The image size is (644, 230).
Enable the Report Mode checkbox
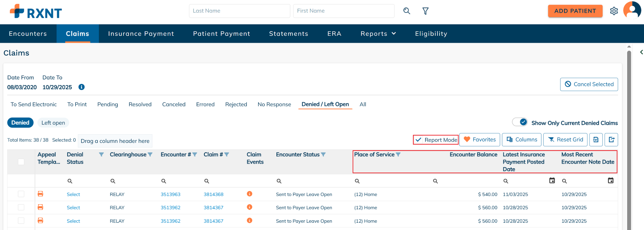coord(419,140)
